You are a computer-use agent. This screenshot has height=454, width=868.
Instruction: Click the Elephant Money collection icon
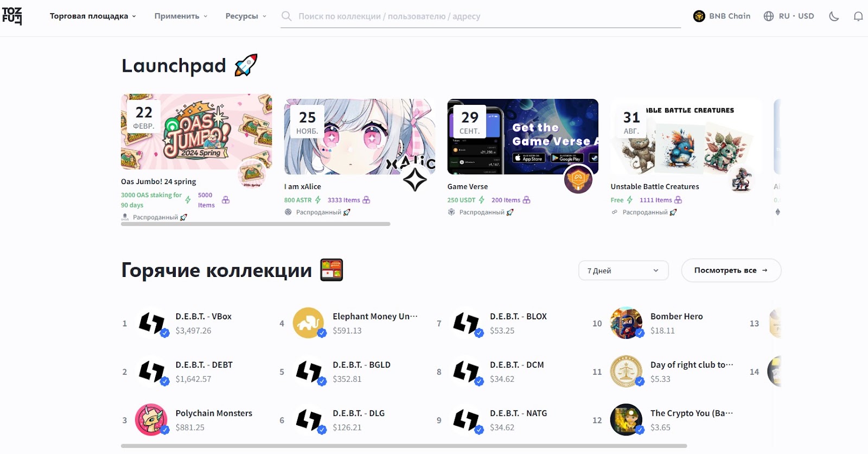click(309, 323)
